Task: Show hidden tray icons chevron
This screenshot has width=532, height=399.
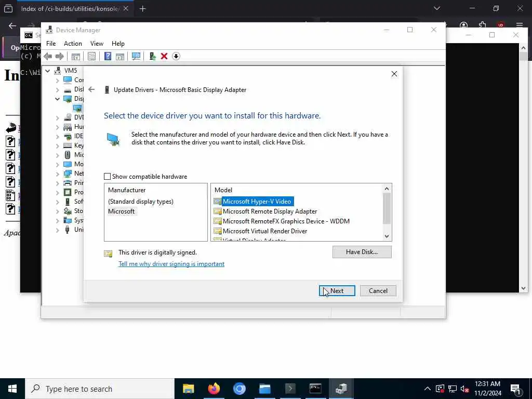Action: click(x=428, y=389)
